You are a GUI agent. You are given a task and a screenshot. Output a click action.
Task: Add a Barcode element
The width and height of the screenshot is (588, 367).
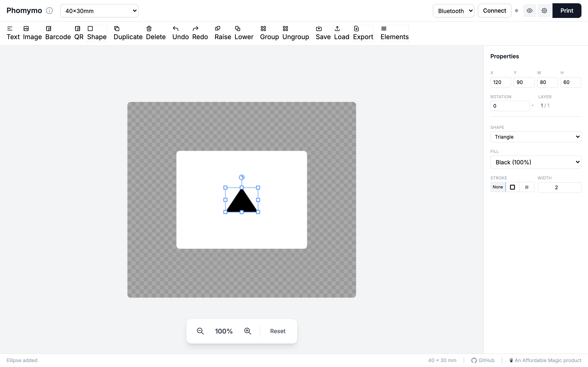(58, 33)
